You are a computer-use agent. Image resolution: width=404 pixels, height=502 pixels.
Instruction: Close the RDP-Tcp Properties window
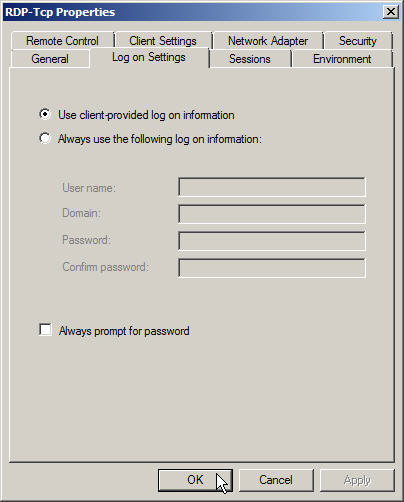tap(391, 12)
